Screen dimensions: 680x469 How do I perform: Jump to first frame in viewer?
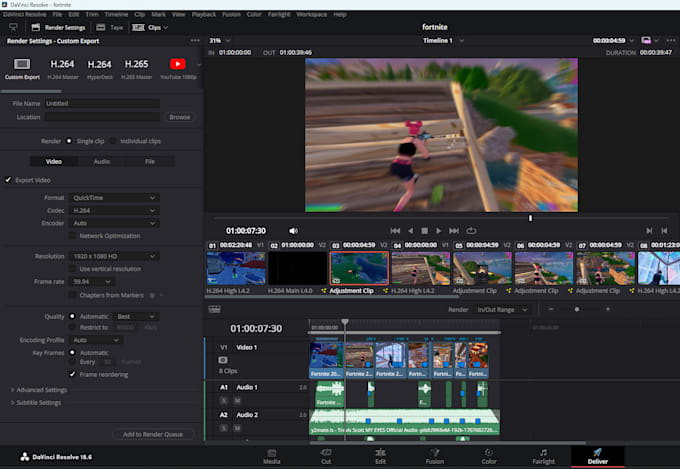tap(395, 231)
